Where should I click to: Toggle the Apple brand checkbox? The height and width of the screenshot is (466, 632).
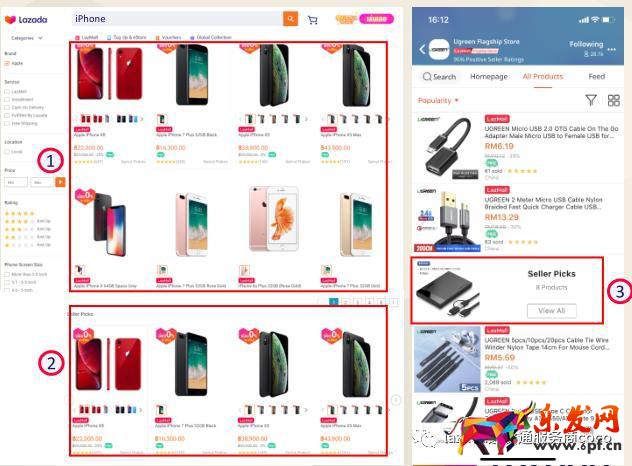click(7, 63)
